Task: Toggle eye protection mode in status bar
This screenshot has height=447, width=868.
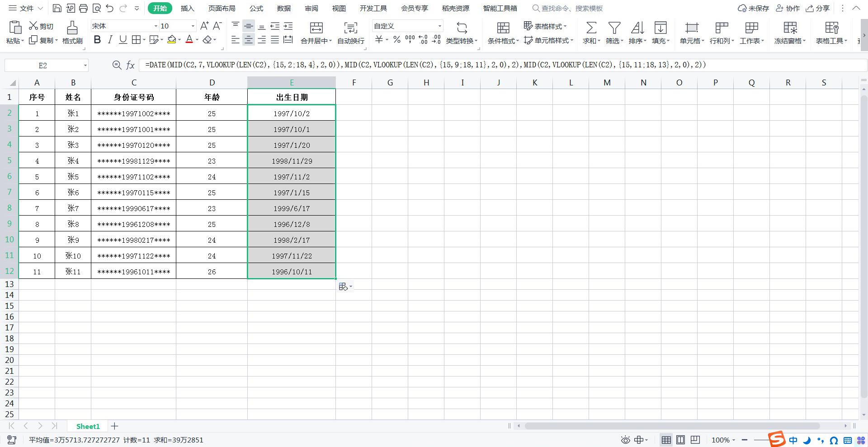Action: click(625, 440)
